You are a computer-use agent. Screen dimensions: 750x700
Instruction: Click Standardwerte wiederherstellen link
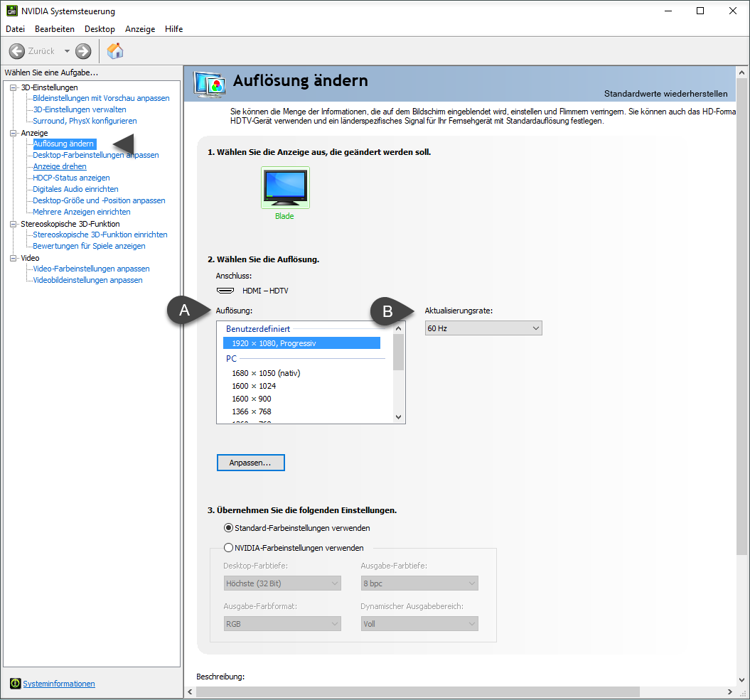tap(665, 94)
